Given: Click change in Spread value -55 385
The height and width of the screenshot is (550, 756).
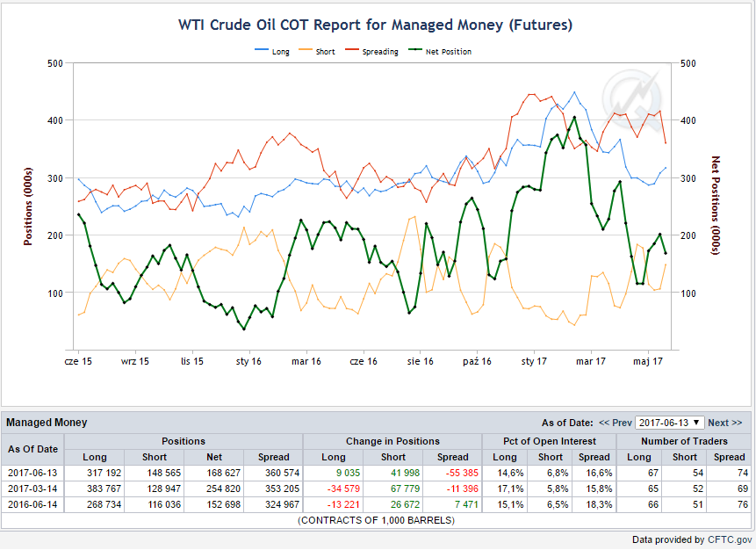Looking at the screenshot, I should click(462, 474).
